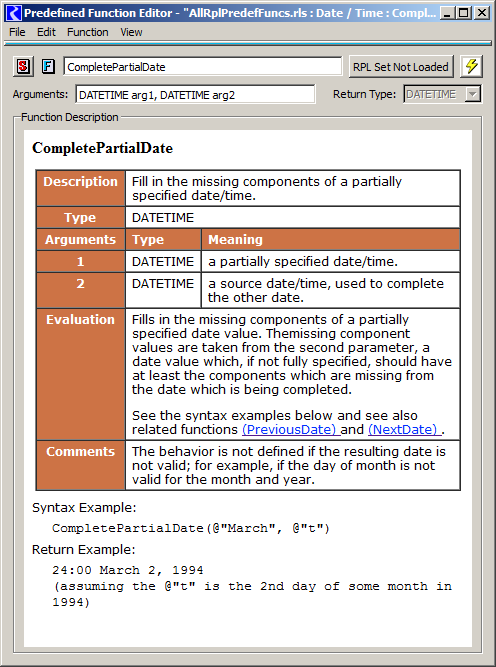Click the Comments header cell
This screenshot has width=496, height=667.
pyautogui.click(x=81, y=465)
